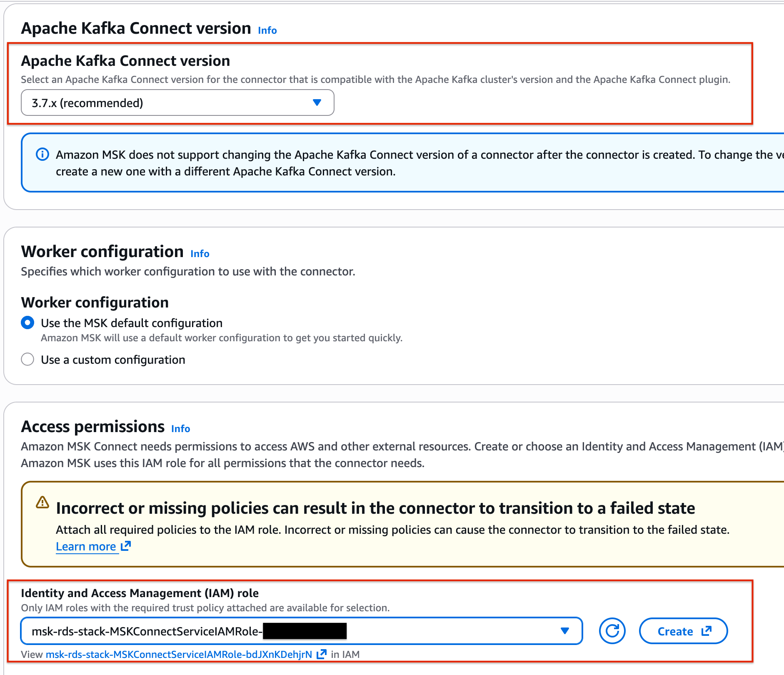The image size is (784, 675).
Task: Click the refresh IAM roles icon button
Action: click(612, 631)
